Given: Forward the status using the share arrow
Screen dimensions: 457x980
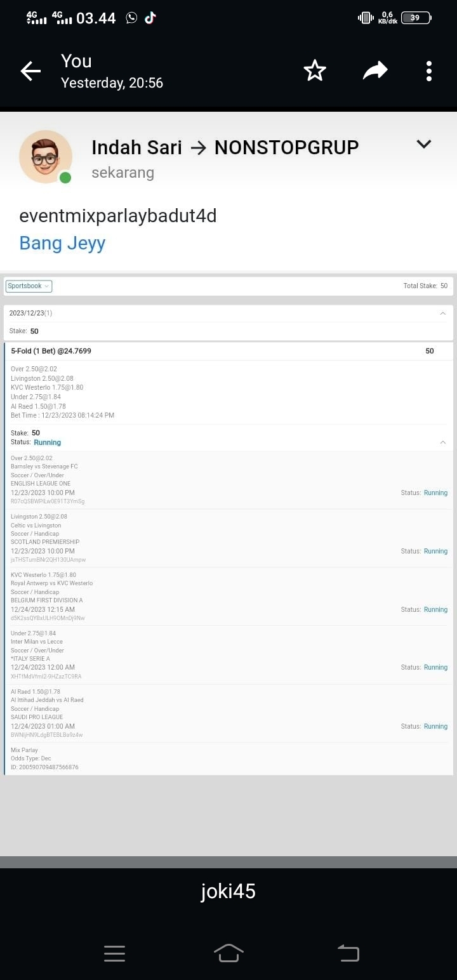Looking at the screenshot, I should point(374,71).
